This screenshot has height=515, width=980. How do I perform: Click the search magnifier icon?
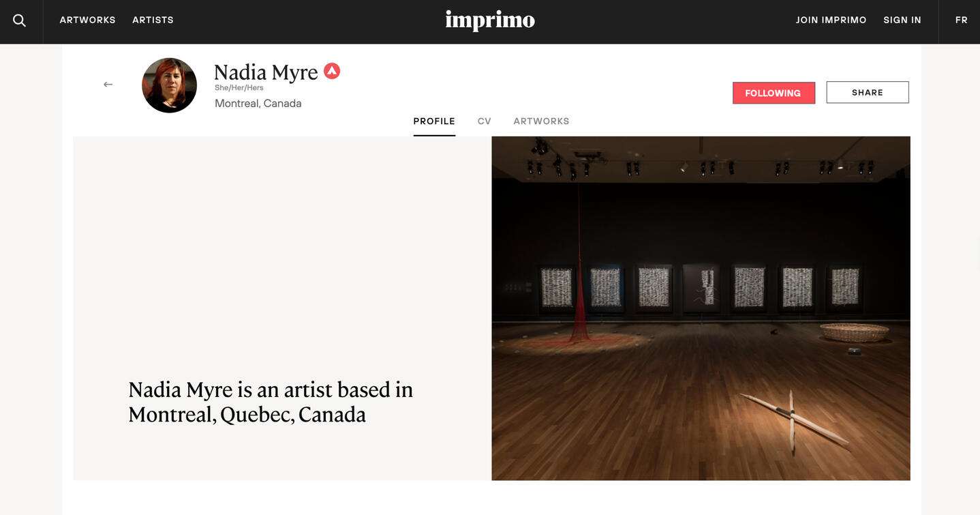tap(20, 20)
